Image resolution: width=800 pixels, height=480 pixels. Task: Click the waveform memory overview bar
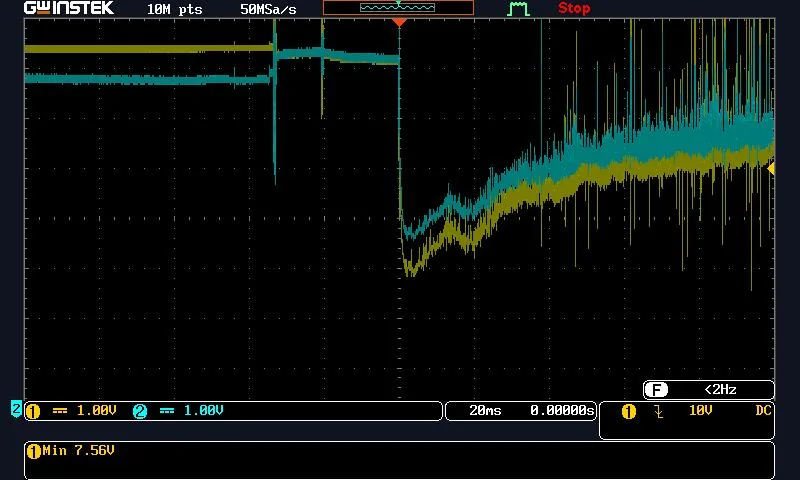pos(398,8)
